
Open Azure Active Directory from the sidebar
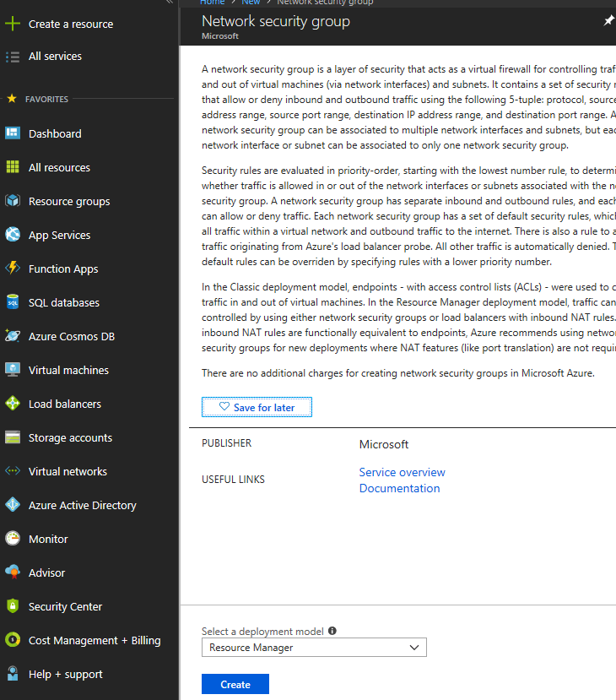coord(82,505)
